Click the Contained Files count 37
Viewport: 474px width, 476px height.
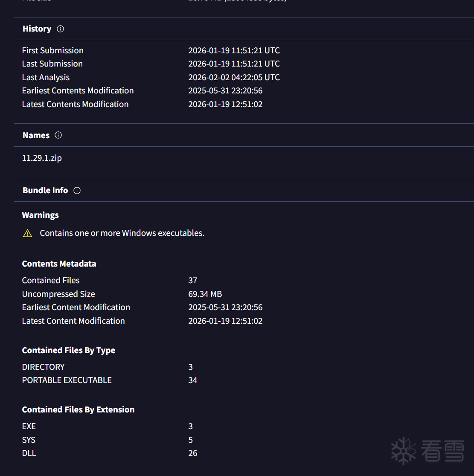[x=193, y=280]
